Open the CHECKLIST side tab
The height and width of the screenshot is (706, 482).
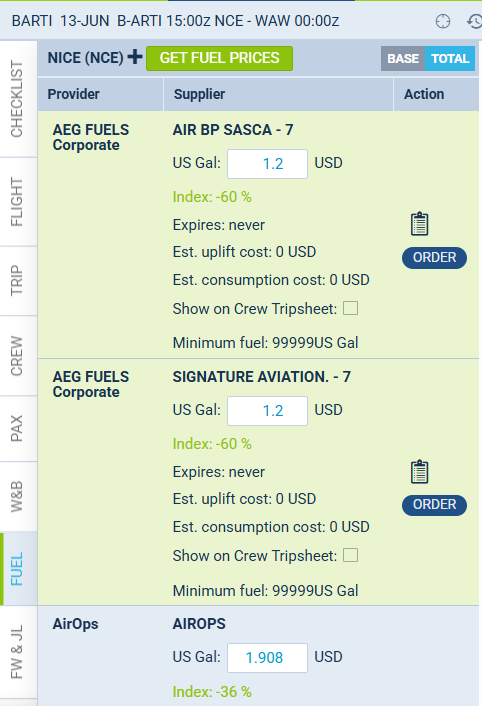coord(18,99)
